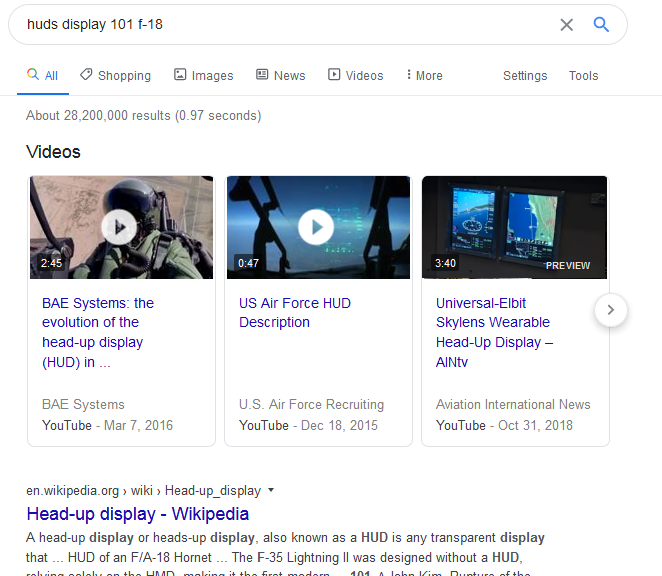
Task: Open the search Tools options
Action: point(583,75)
